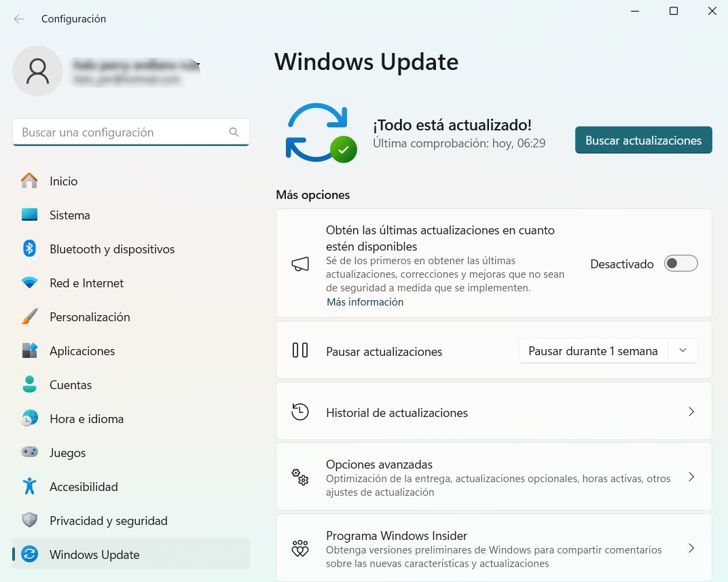Screen dimensions: 728x582
Task: Open Juegos settings section
Action: (x=131, y=452)
